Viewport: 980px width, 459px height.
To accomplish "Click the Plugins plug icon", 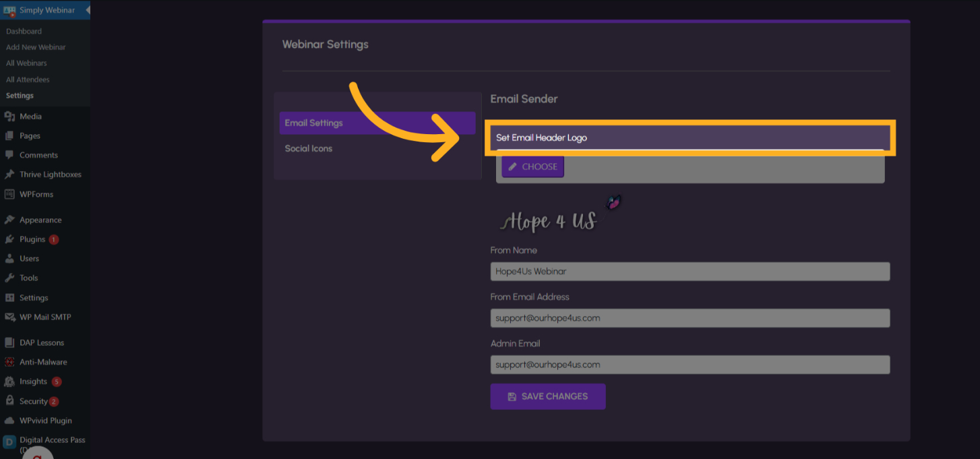I will click(x=9, y=239).
